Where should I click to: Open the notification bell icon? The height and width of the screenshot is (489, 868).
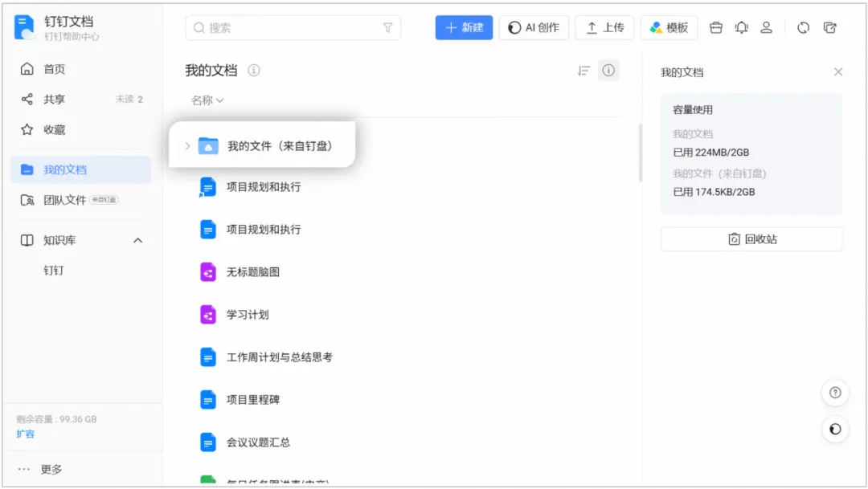[x=741, y=27]
